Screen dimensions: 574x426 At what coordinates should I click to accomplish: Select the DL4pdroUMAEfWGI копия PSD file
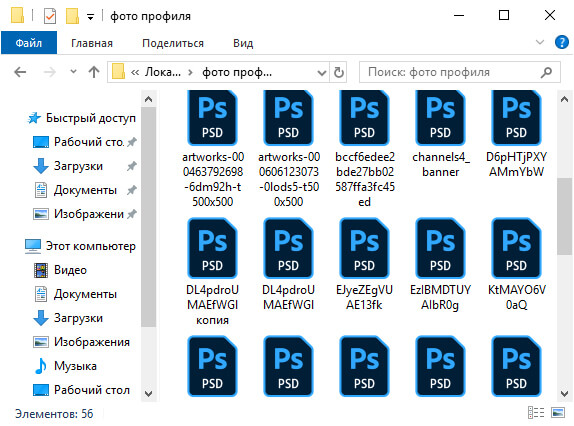point(213,272)
